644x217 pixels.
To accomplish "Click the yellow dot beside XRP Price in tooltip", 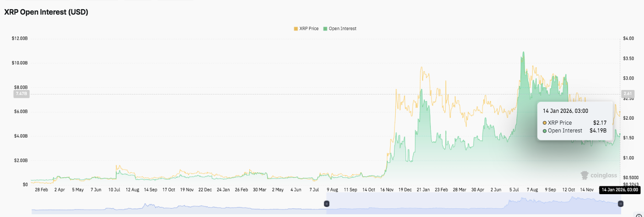I will click(545, 123).
